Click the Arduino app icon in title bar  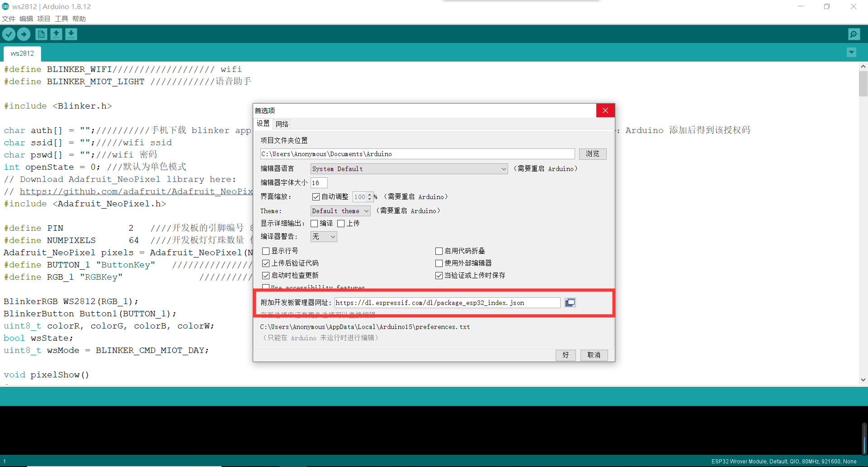point(5,6)
